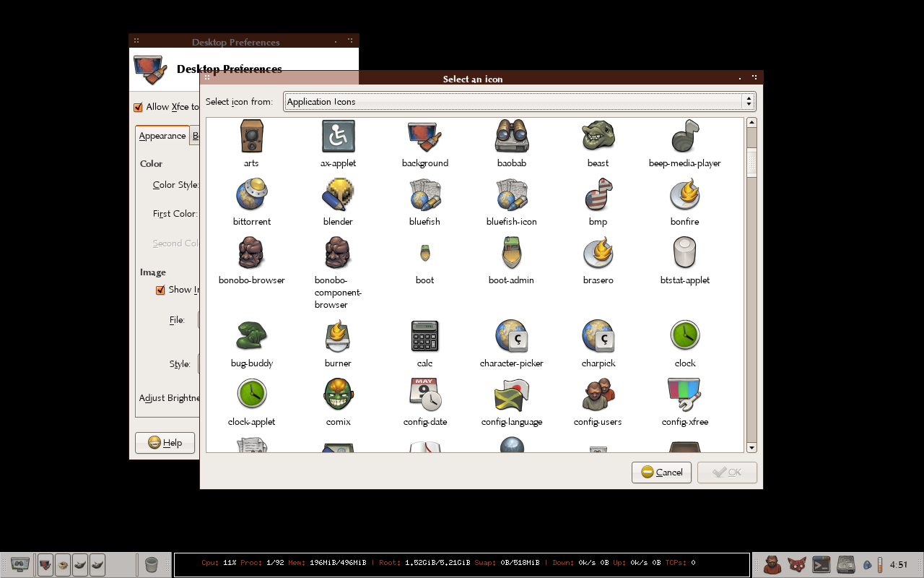
Task: Select the bluefish icon
Action: pos(424,194)
